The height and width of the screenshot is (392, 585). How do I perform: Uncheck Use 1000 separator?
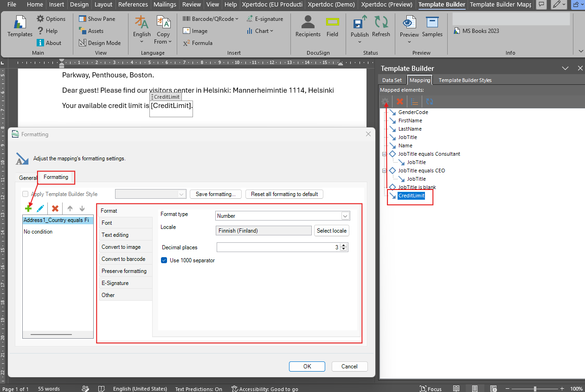tap(164, 260)
